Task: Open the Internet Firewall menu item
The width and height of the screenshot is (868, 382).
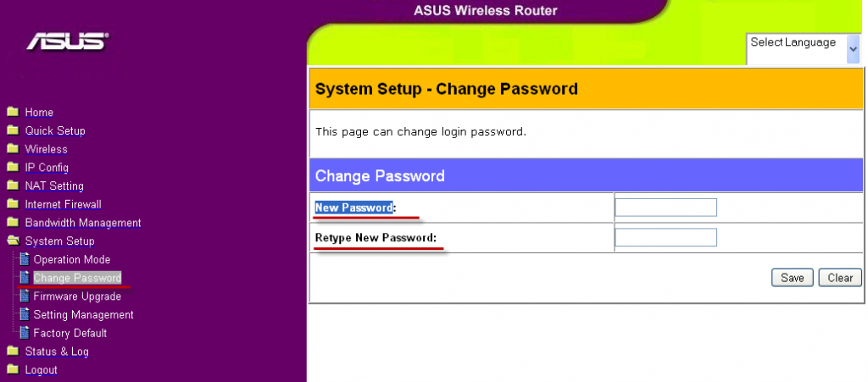Action: click(63, 204)
